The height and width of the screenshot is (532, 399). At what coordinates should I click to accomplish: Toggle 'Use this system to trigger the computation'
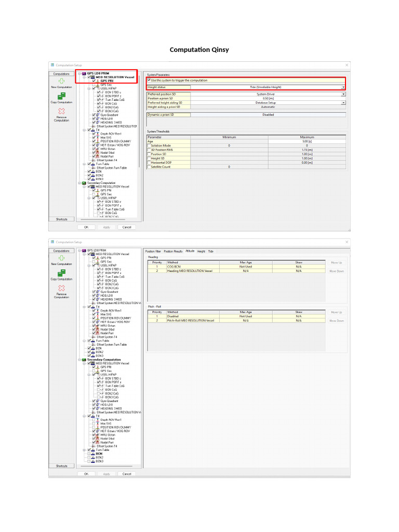149,80
